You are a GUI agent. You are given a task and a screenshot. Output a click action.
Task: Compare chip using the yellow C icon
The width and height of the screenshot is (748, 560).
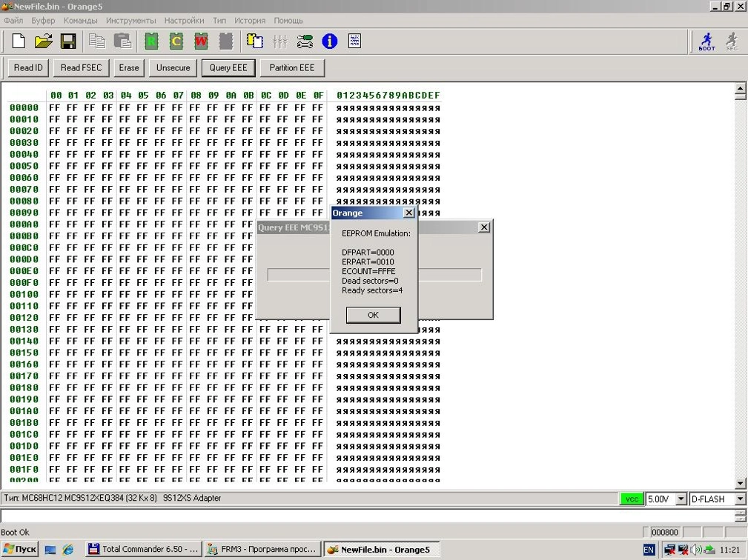click(176, 41)
